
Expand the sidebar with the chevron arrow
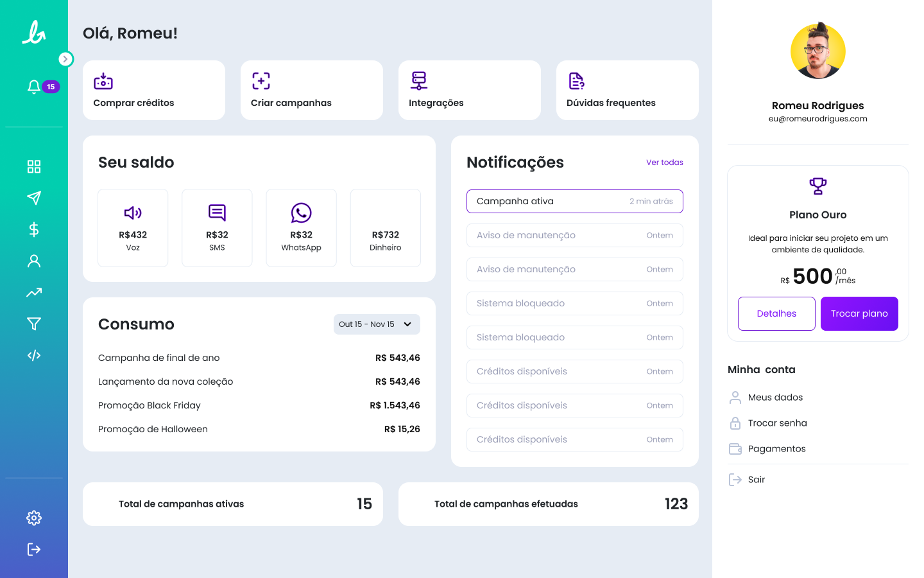(x=65, y=59)
